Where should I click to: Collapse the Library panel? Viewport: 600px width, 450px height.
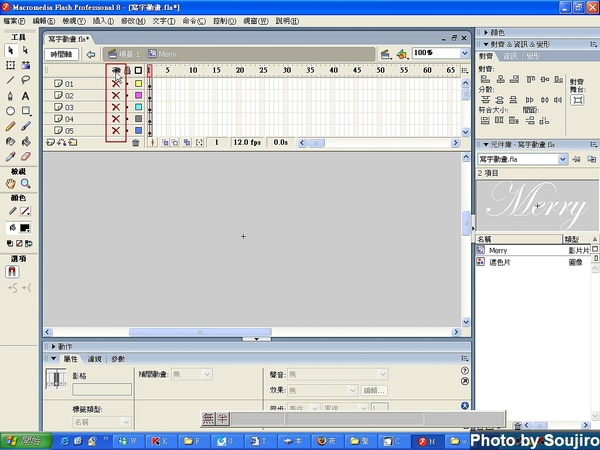(x=486, y=145)
